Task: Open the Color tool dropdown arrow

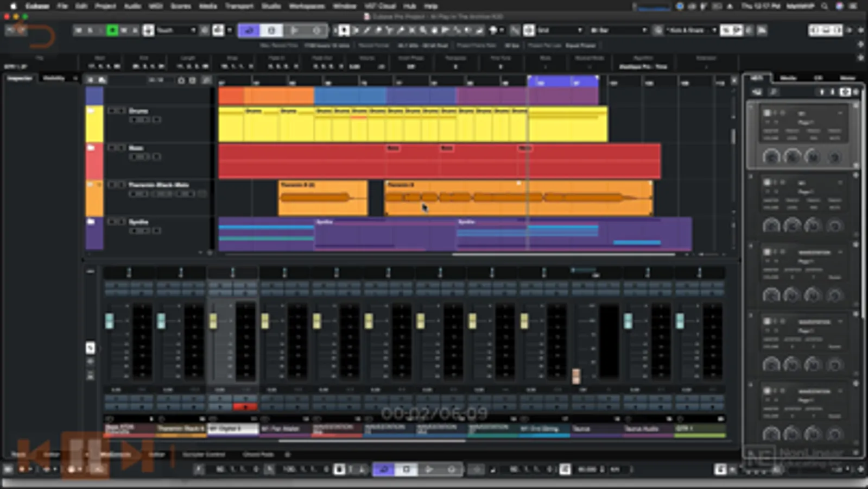Action: tap(502, 30)
